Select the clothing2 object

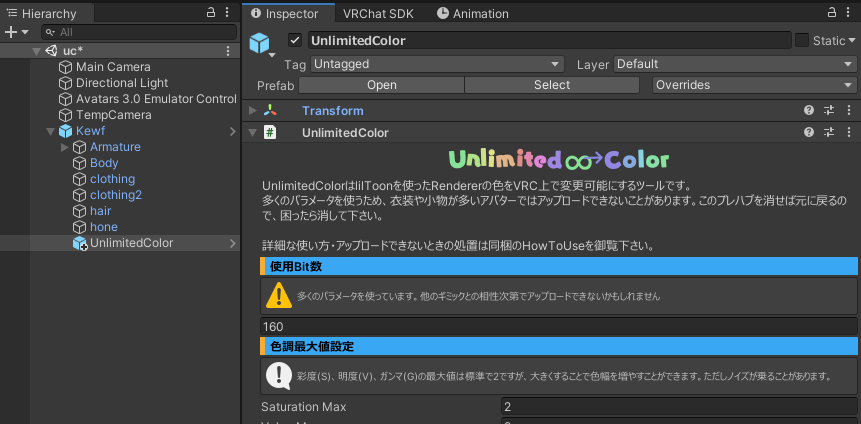coord(116,194)
